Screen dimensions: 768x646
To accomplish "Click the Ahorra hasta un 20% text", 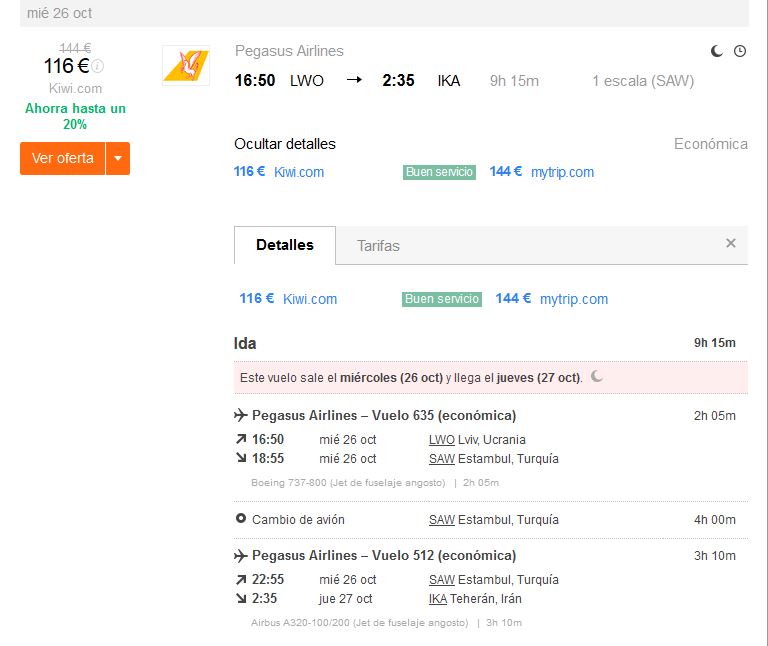I will pyautogui.click(x=75, y=116).
